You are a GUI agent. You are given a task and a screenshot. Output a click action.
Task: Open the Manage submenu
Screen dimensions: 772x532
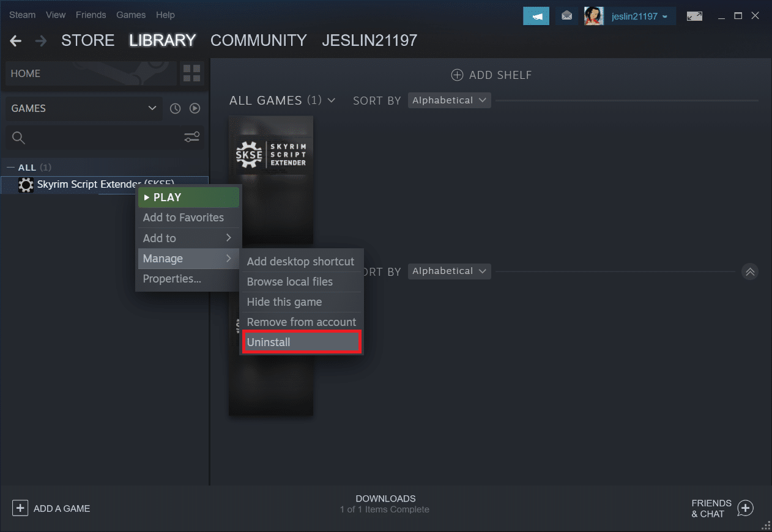[188, 259]
